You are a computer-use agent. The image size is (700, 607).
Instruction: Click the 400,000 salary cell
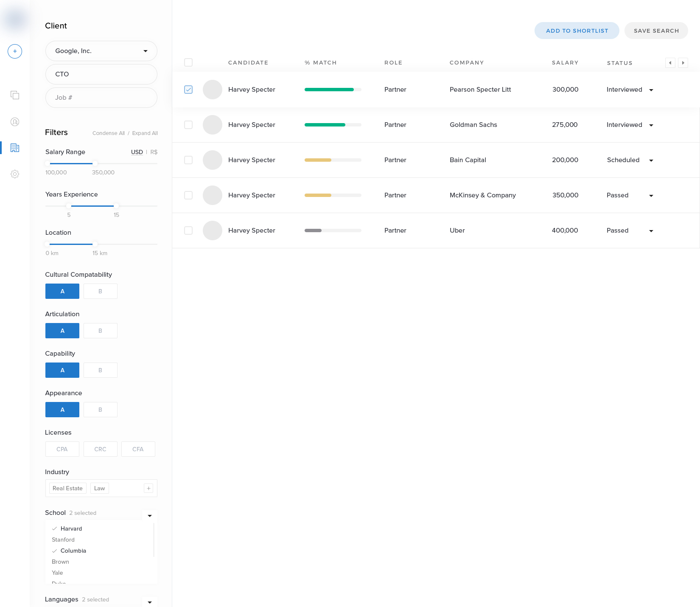[565, 230]
